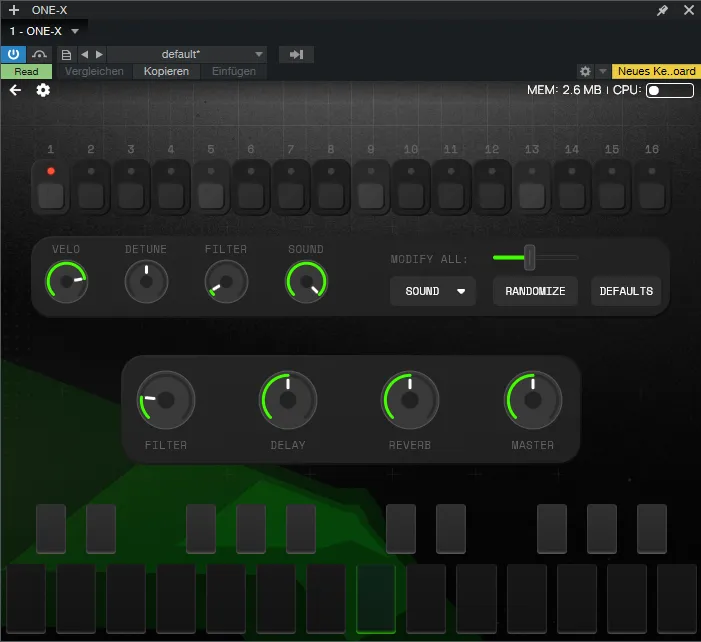Screen dimensions: 701x642
Task: Select step 6 pad
Action: pos(251,187)
